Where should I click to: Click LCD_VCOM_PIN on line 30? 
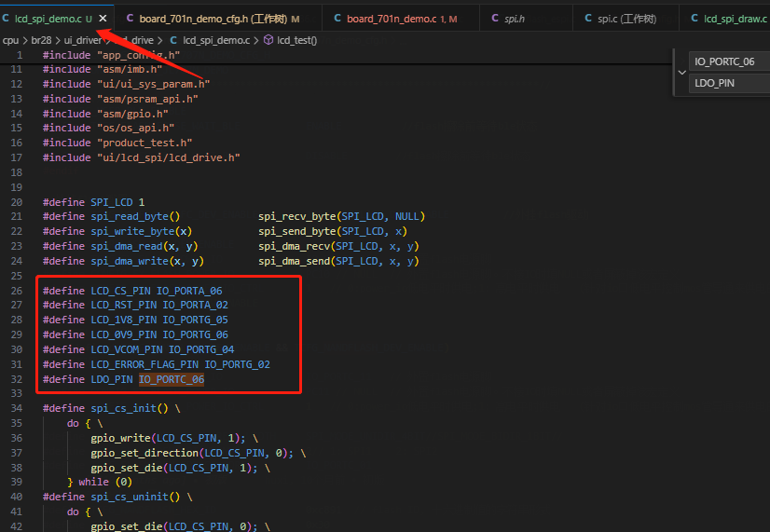(x=127, y=349)
